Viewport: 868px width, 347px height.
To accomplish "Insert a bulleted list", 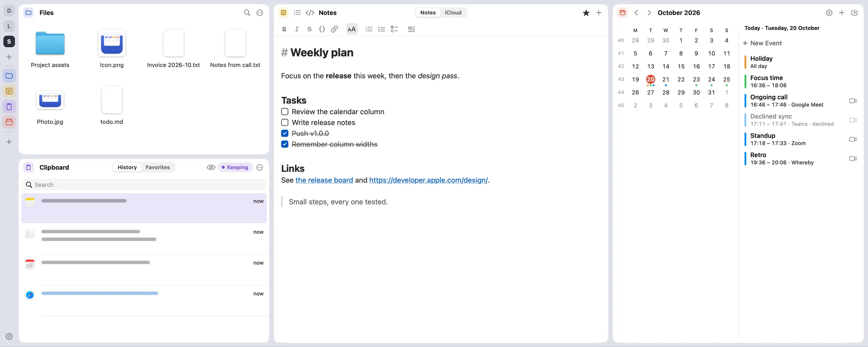I will tap(369, 29).
